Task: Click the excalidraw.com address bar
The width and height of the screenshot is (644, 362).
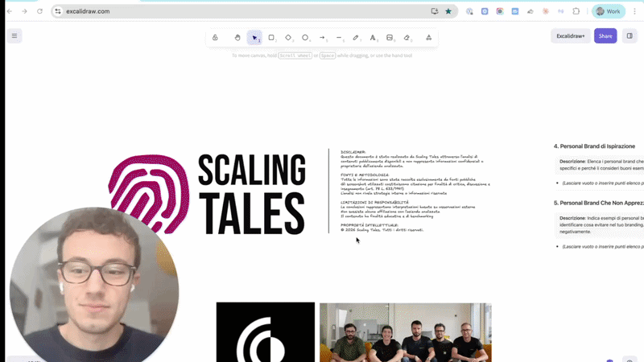Action: 242,11
